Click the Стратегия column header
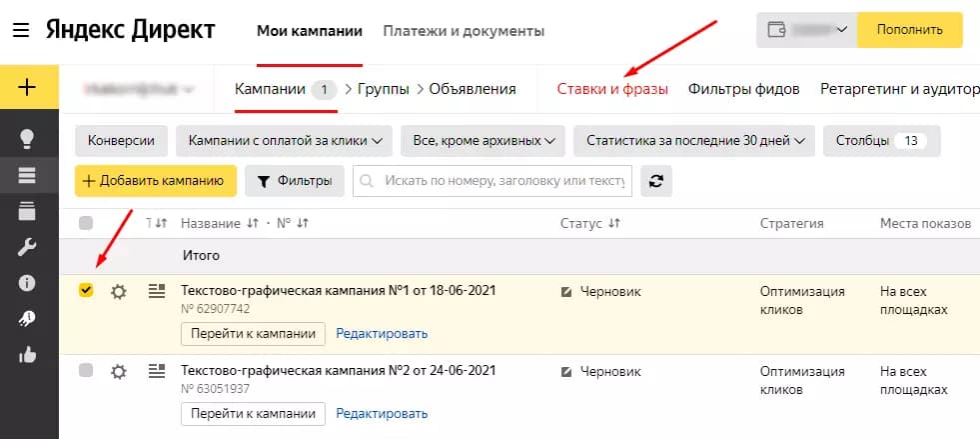Screen dimensions: 980x439 coord(792,223)
